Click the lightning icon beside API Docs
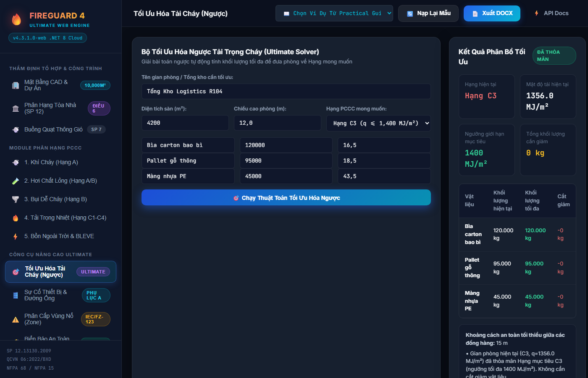Image resolution: width=588 pixels, height=378 pixels. [x=537, y=13]
